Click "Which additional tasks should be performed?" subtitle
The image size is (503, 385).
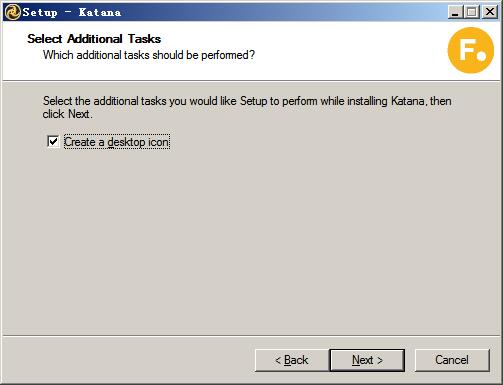point(149,55)
